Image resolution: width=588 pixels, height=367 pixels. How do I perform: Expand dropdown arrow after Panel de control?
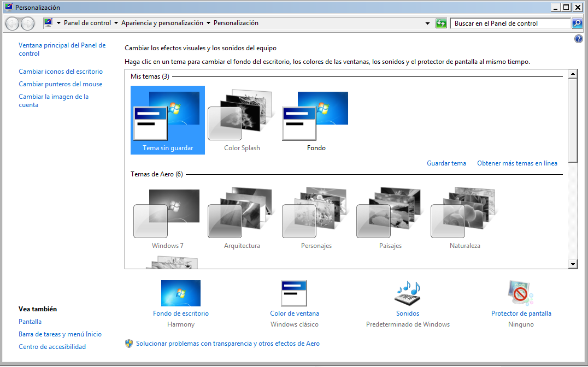[x=116, y=23]
